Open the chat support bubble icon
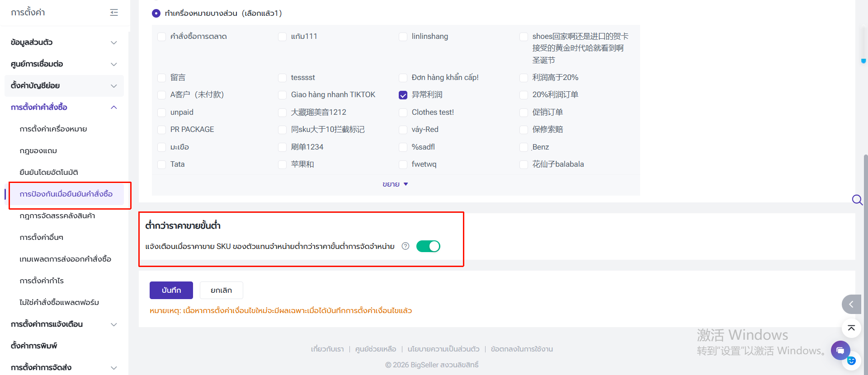Viewport: 868px width, 375px height. coord(840,350)
